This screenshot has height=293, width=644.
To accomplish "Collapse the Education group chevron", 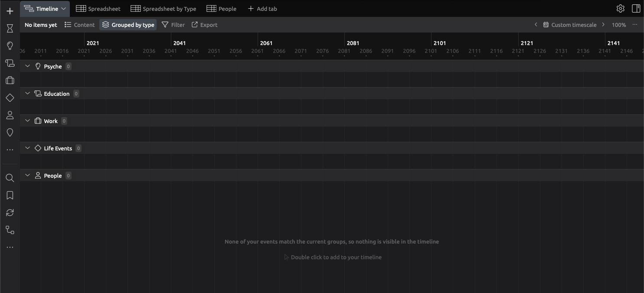I will [27, 94].
